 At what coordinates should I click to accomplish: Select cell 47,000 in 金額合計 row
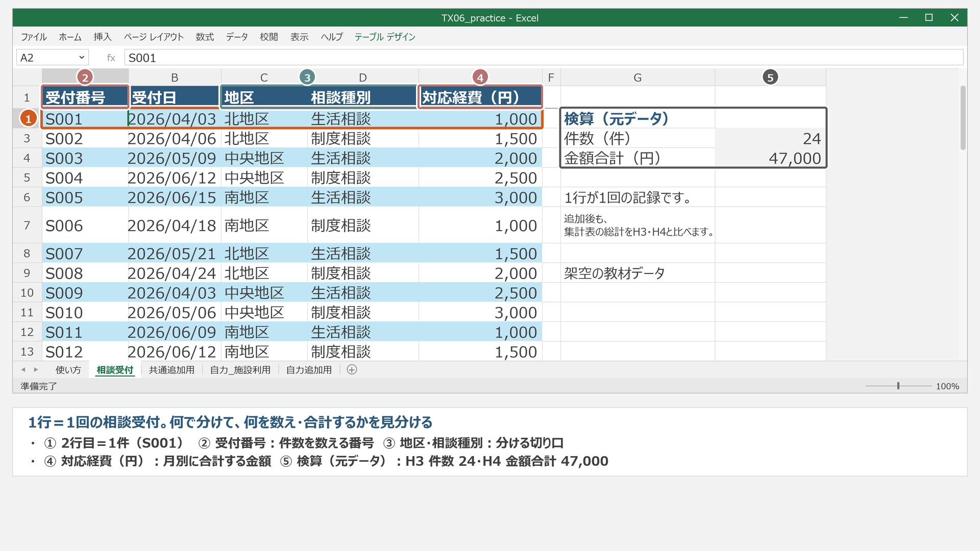[770, 158]
